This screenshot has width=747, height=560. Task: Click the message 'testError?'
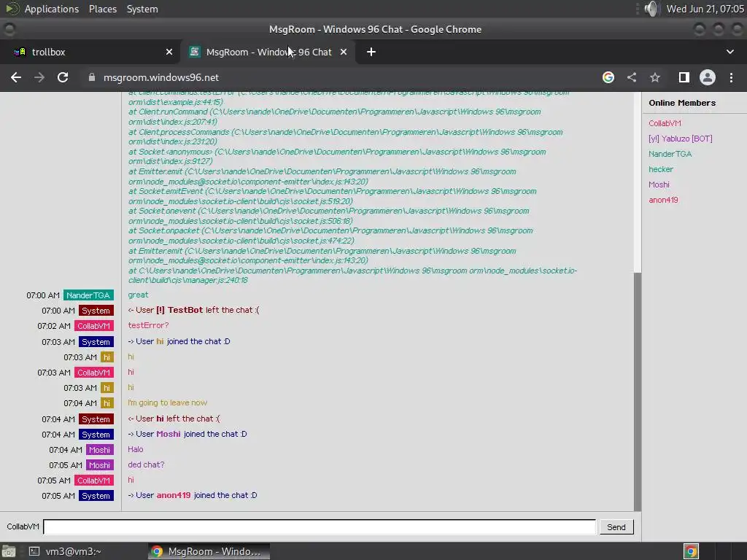point(148,325)
